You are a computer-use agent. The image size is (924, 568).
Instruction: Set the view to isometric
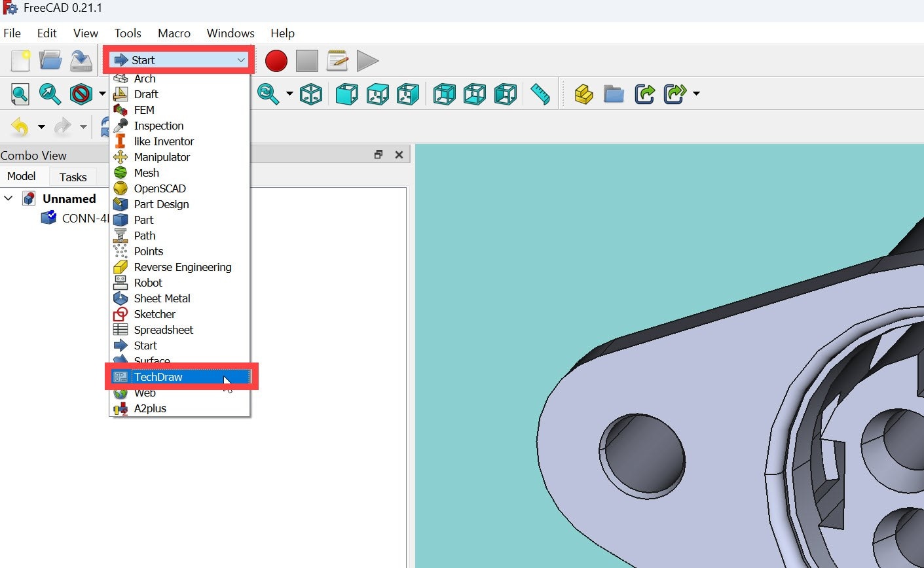point(311,94)
